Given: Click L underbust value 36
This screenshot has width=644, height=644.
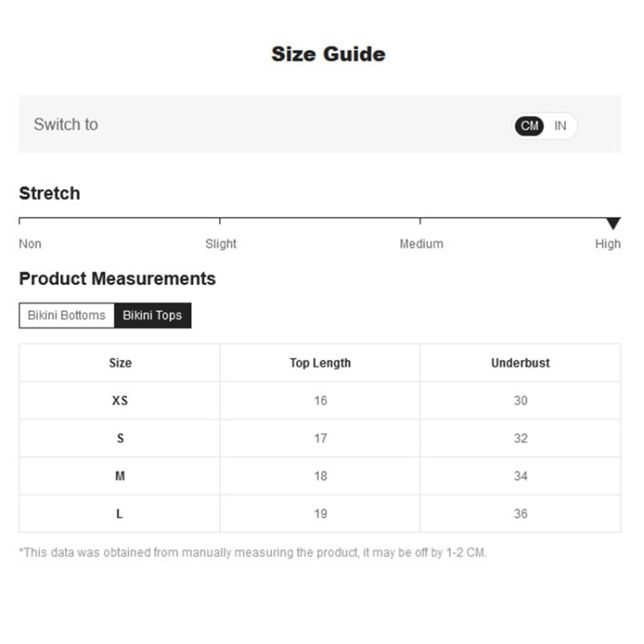Looking at the screenshot, I should 520,514.
